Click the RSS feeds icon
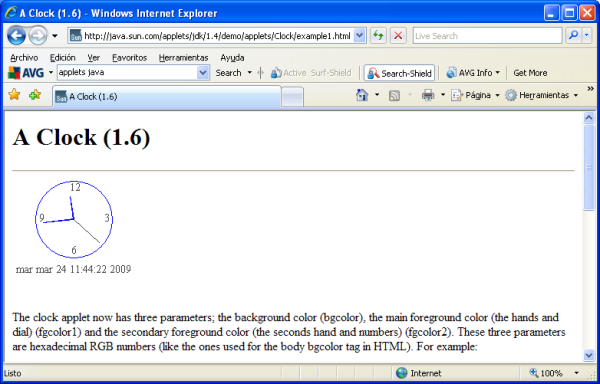The image size is (600, 384). click(x=394, y=96)
